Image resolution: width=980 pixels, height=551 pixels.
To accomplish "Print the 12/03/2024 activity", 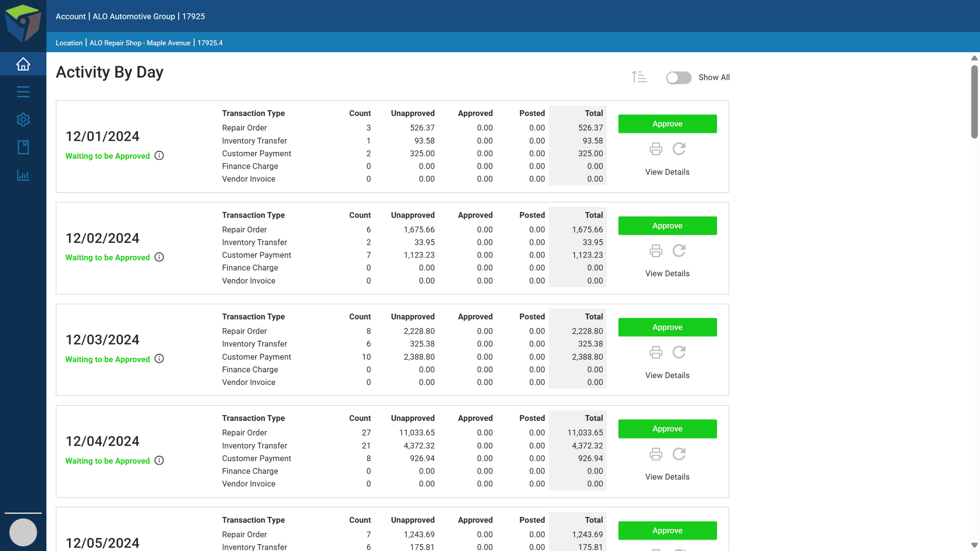I will (656, 352).
